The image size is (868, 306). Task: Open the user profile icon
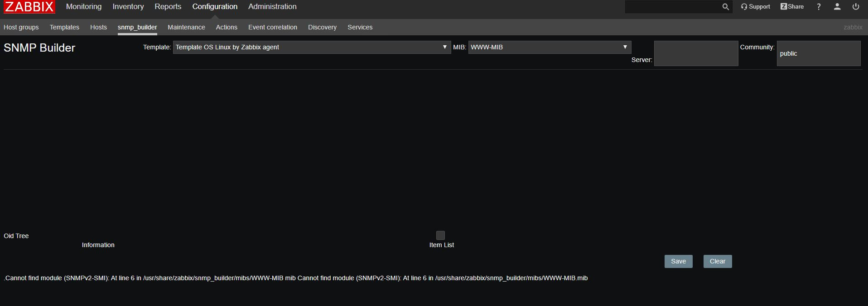tap(837, 7)
